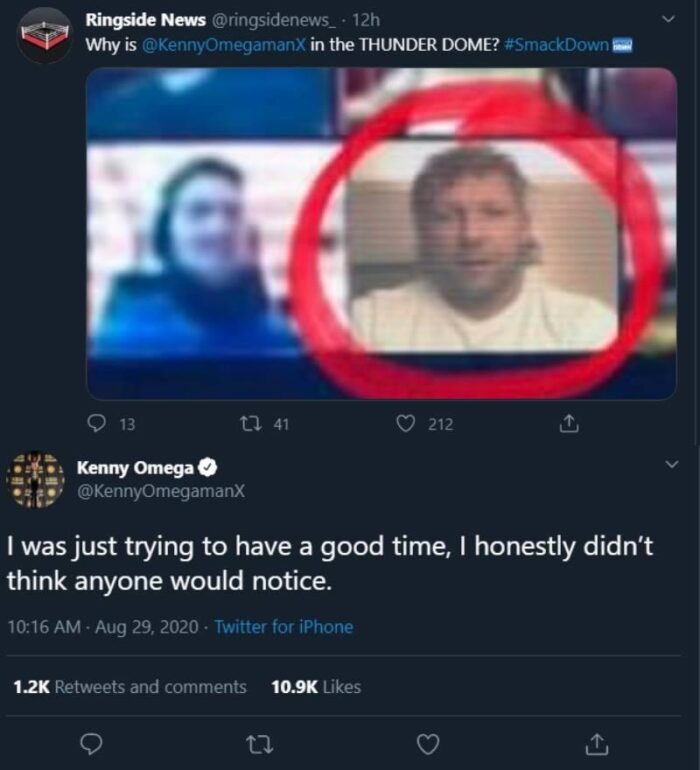Image resolution: width=700 pixels, height=770 pixels.
Task: Like the Ringside News tweet
Action: (405, 424)
